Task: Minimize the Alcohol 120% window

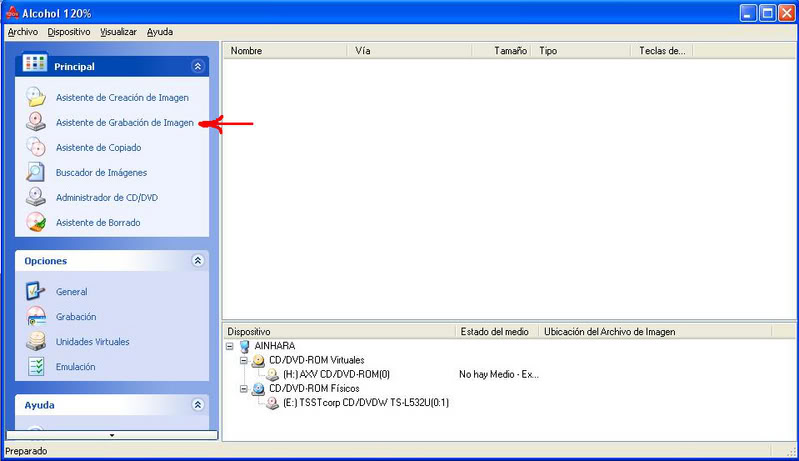Action: pyautogui.click(x=748, y=13)
